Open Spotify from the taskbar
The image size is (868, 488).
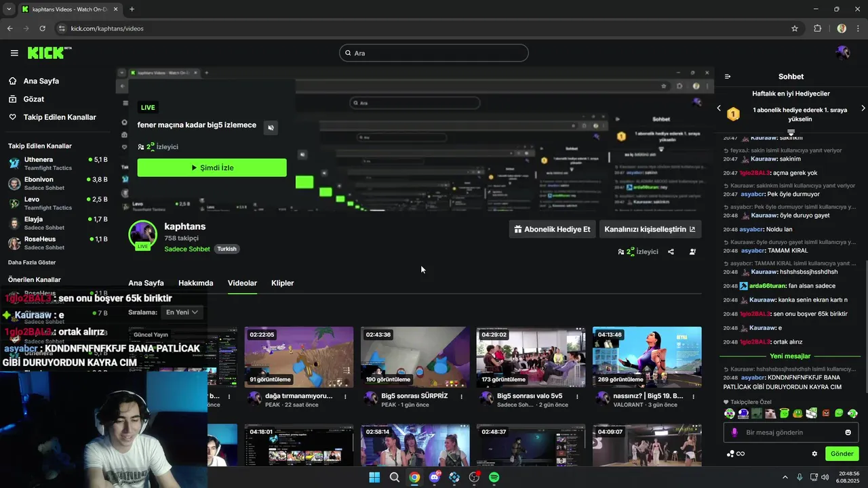click(x=494, y=477)
